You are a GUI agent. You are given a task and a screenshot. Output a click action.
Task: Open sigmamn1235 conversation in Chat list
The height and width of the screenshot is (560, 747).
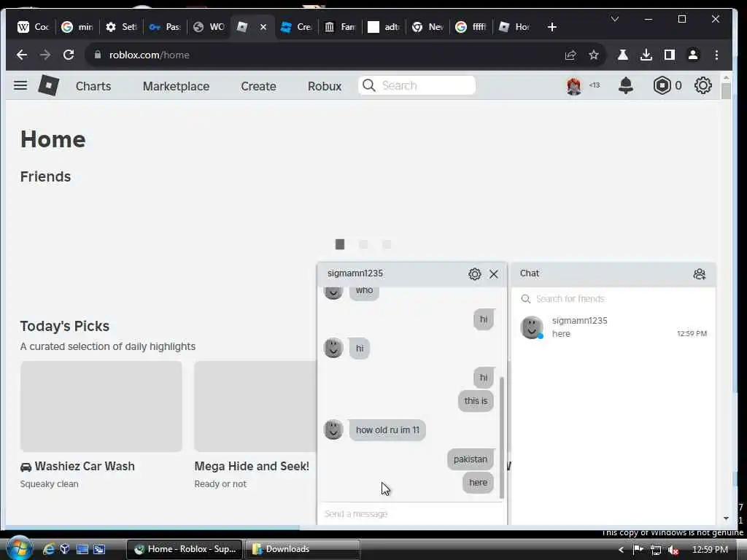pyautogui.click(x=614, y=327)
